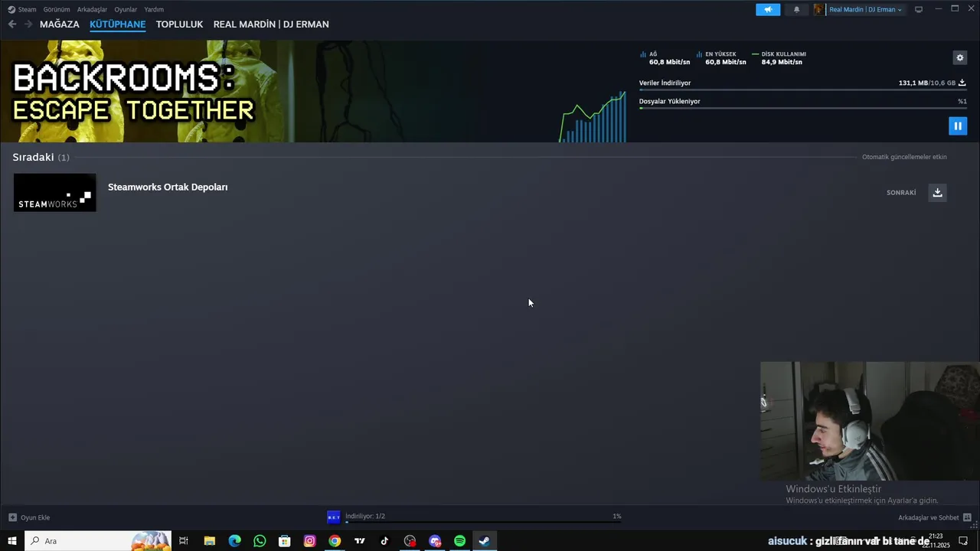Switch to Big Picture mode icon
The height and width of the screenshot is (551, 980).
click(919, 9)
